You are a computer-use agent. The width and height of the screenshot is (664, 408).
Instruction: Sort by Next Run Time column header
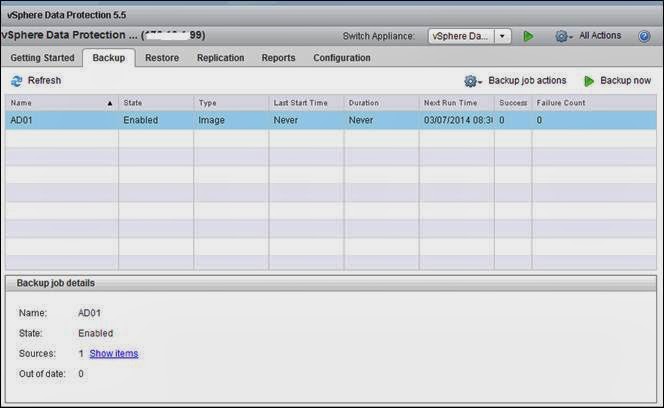point(456,103)
